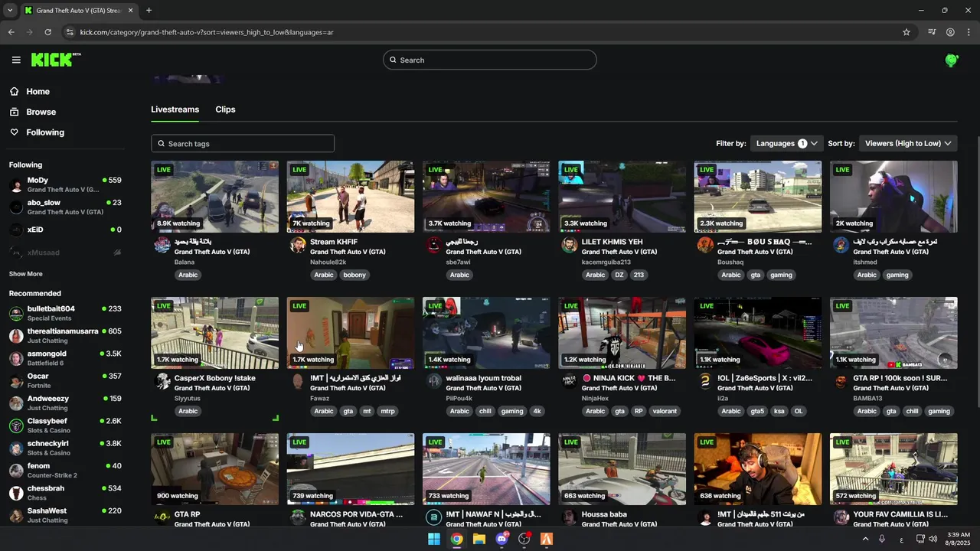980x551 pixels.
Task: Click the taskbar clock showing 3:39 AM
Action: tap(958, 539)
